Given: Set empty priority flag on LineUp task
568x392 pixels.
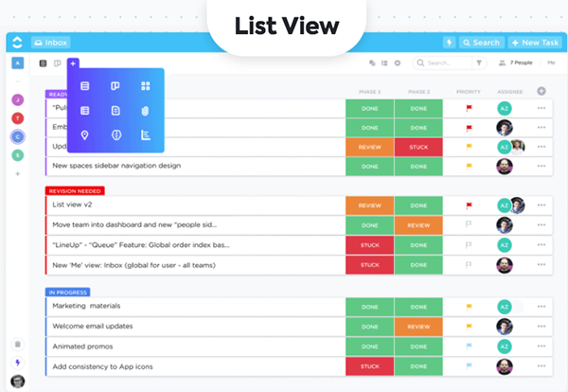Looking at the screenshot, I should (469, 245).
